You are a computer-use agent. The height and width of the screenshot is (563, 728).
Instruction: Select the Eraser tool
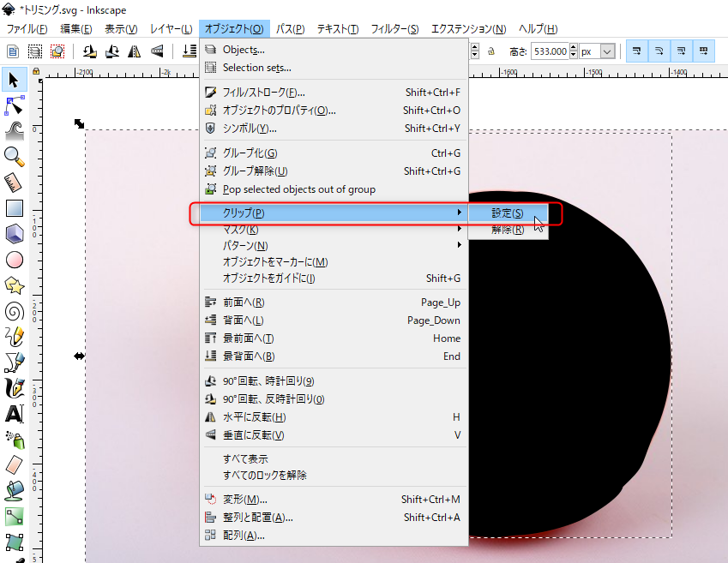pyautogui.click(x=15, y=464)
